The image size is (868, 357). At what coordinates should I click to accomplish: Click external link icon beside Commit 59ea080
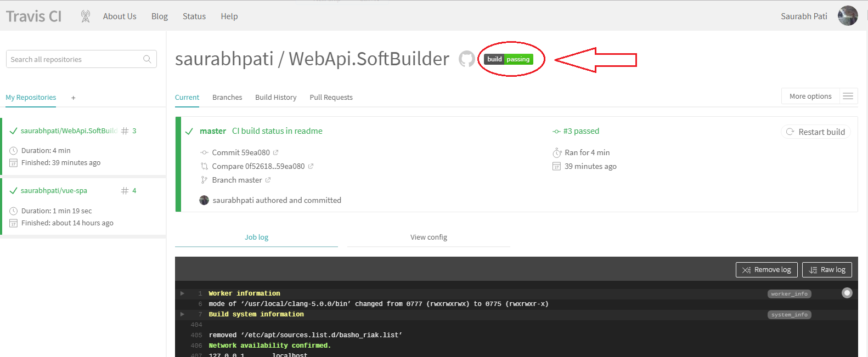click(x=275, y=152)
